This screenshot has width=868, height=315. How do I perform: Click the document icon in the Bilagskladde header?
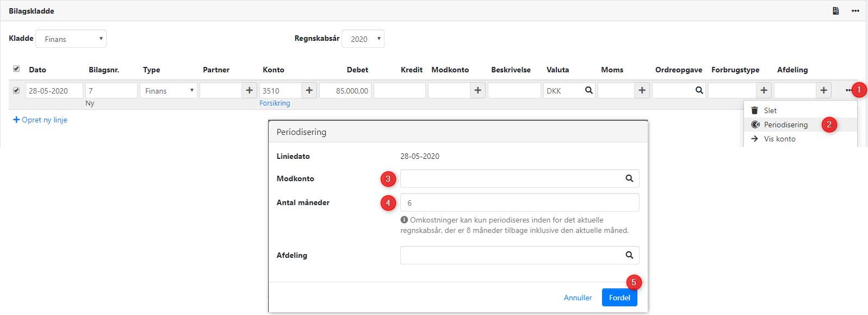coord(836,11)
